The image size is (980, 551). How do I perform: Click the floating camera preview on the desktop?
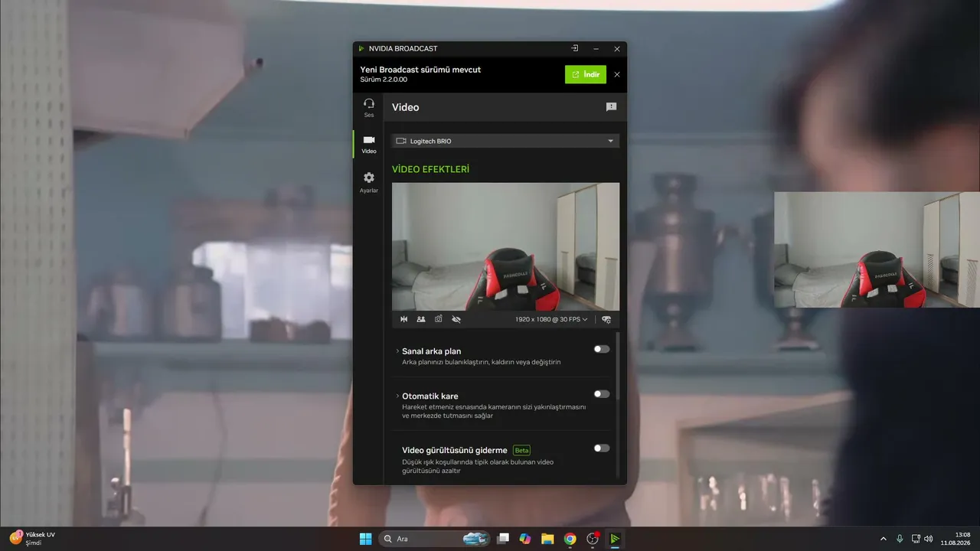tap(877, 249)
